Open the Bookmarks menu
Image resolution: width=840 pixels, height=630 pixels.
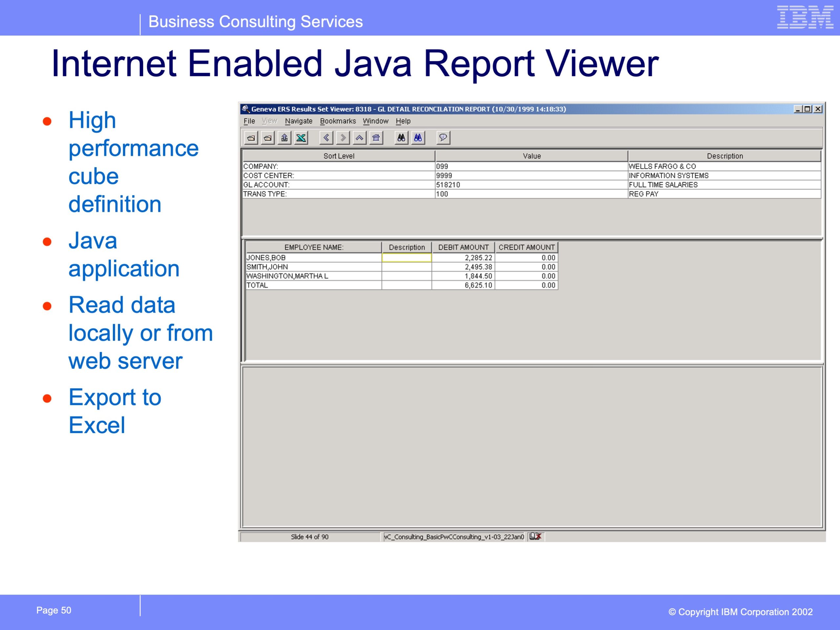point(338,121)
